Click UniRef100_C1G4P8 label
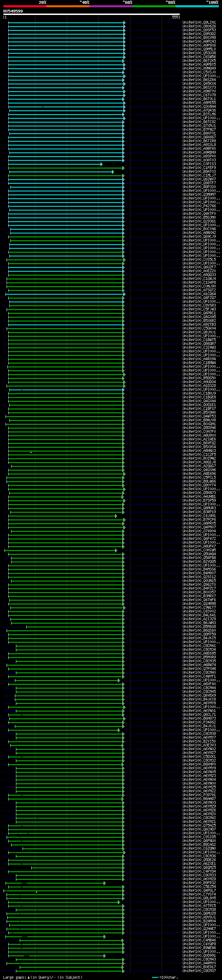Screen dimensions: 222x980 [x=199, y=282]
